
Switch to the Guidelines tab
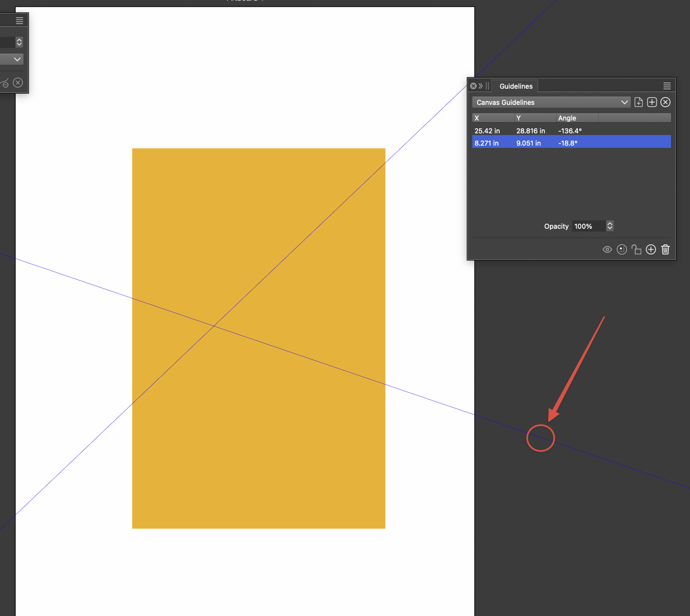coord(516,86)
